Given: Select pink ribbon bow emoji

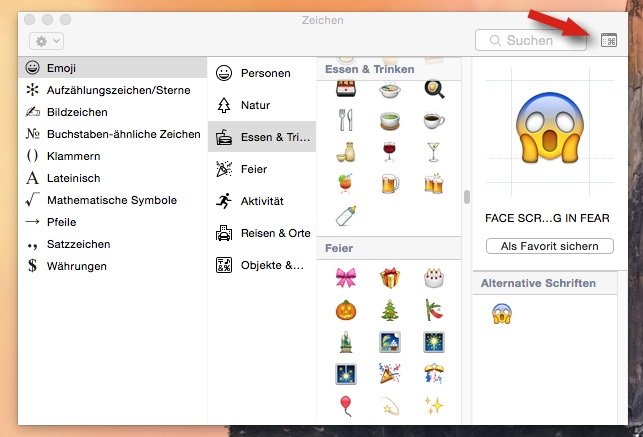Looking at the screenshot, I should [x=346, y=278].
